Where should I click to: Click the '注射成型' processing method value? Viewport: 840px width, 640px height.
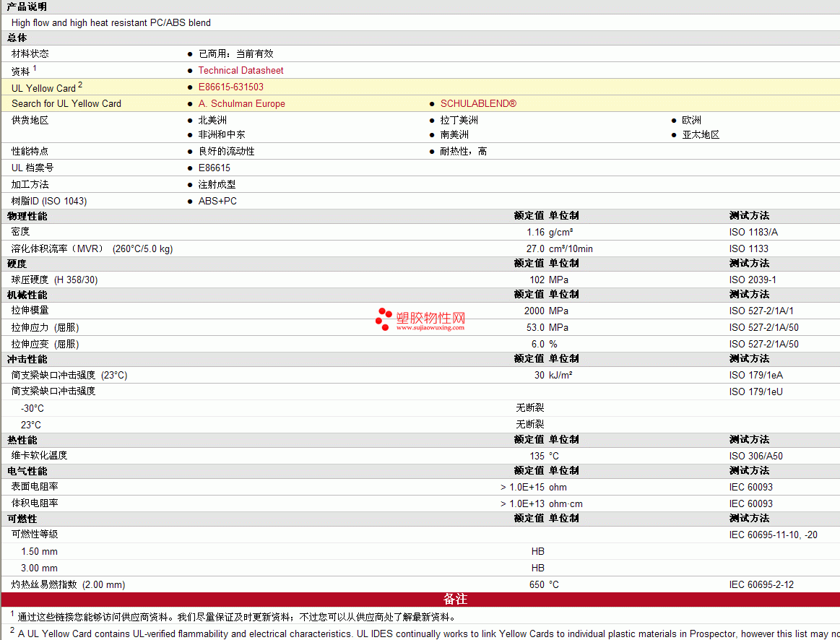[x=217, y=184]
